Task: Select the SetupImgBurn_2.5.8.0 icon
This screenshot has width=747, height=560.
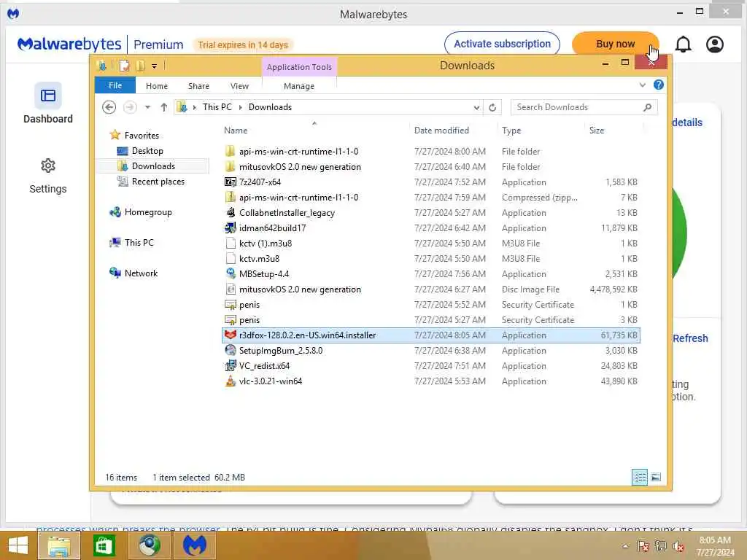Action: pos(230,350)
